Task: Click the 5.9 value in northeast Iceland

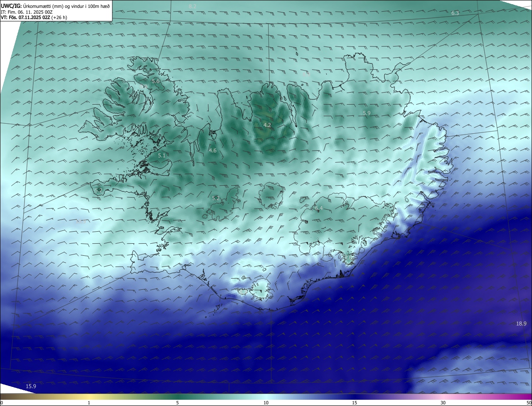Action: coord(367,113)
